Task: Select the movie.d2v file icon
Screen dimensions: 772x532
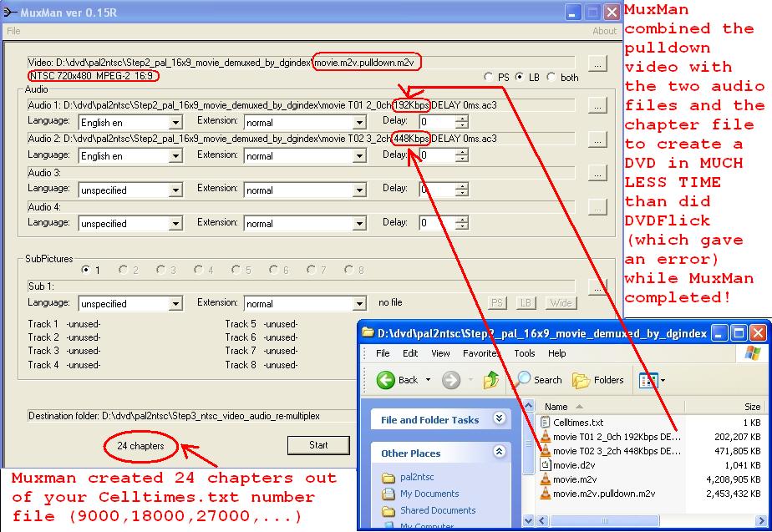Action: tap(545, 464)
